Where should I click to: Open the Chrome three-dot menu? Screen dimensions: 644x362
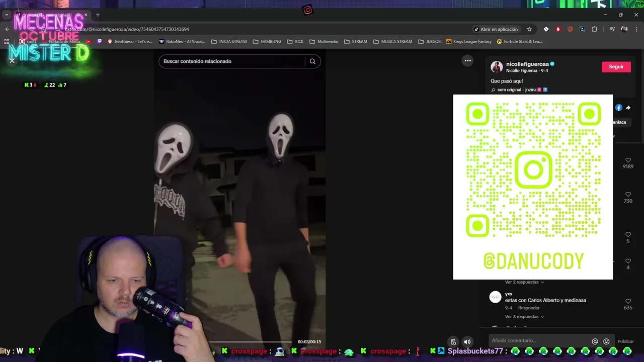click(636, 29)
